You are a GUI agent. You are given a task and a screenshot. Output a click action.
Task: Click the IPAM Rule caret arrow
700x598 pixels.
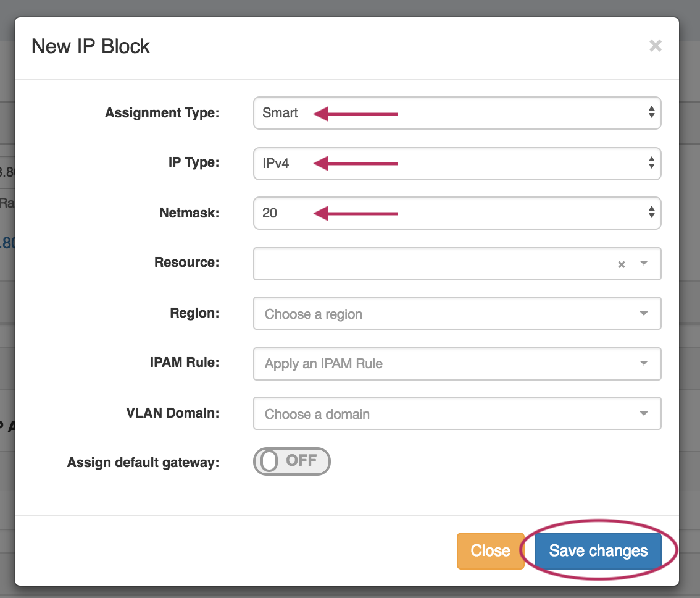[x=644, y=363]
